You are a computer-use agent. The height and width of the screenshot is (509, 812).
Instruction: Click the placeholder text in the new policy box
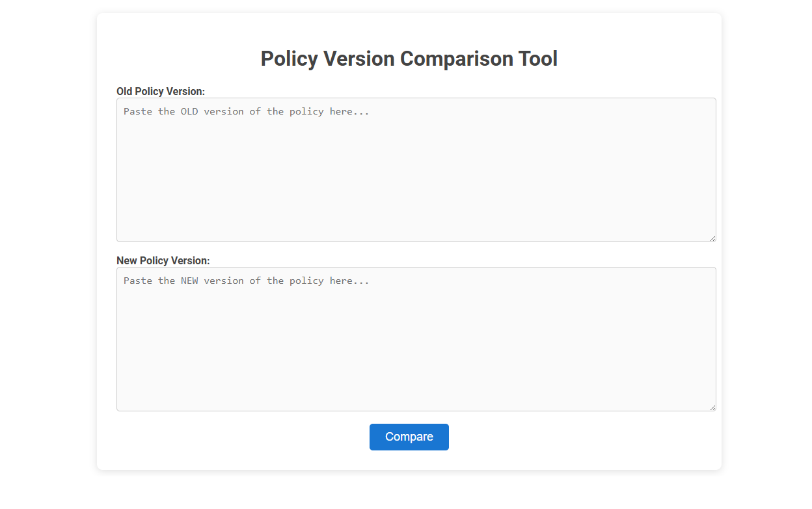point(245,281)
